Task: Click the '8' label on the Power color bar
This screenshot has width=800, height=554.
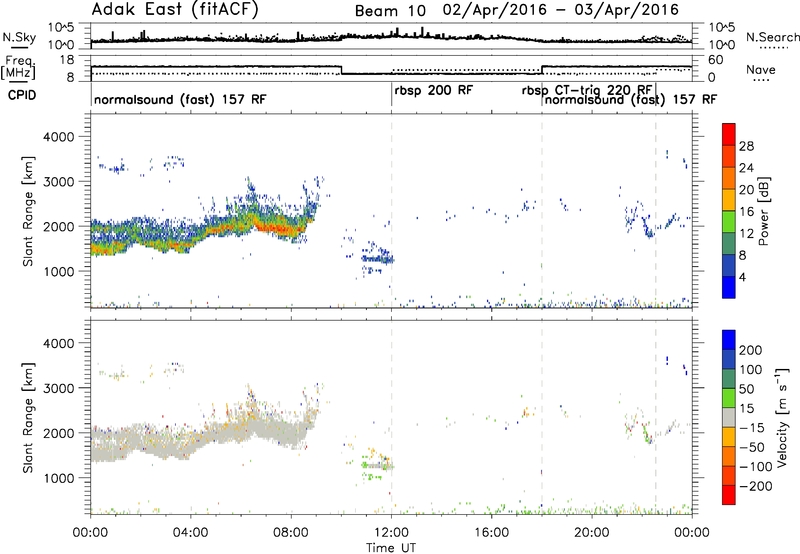Action: 742,255
